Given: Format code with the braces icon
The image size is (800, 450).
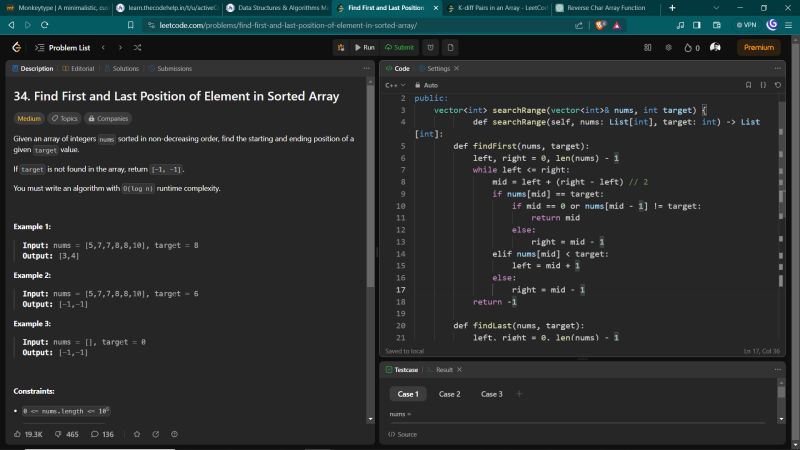Looking at the screenshot, I should pos(763,85).
